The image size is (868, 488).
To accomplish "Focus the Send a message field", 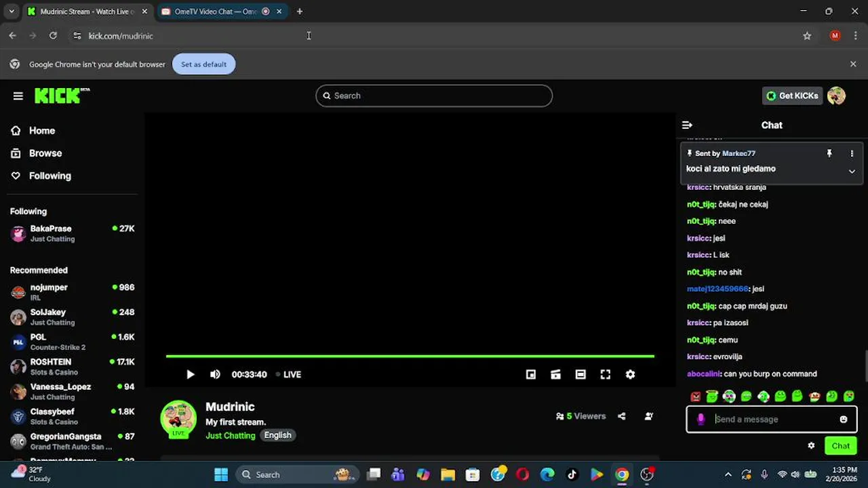I will tap(773, 420).
